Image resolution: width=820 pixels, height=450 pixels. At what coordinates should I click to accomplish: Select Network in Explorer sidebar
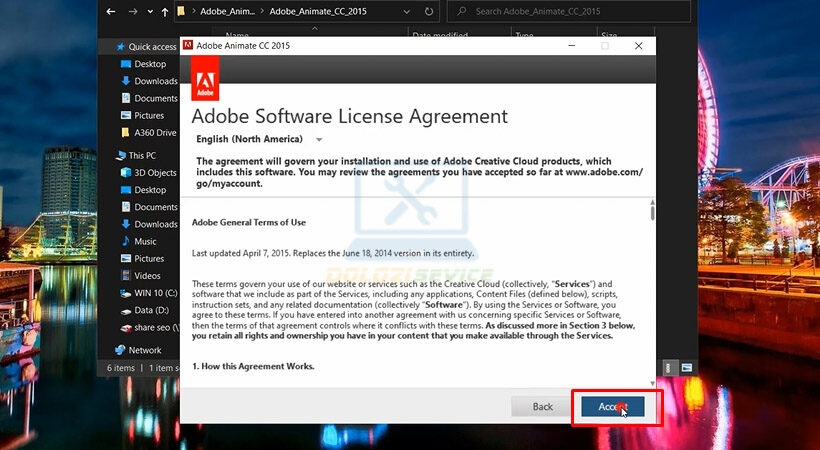click(x=144, y=350)
